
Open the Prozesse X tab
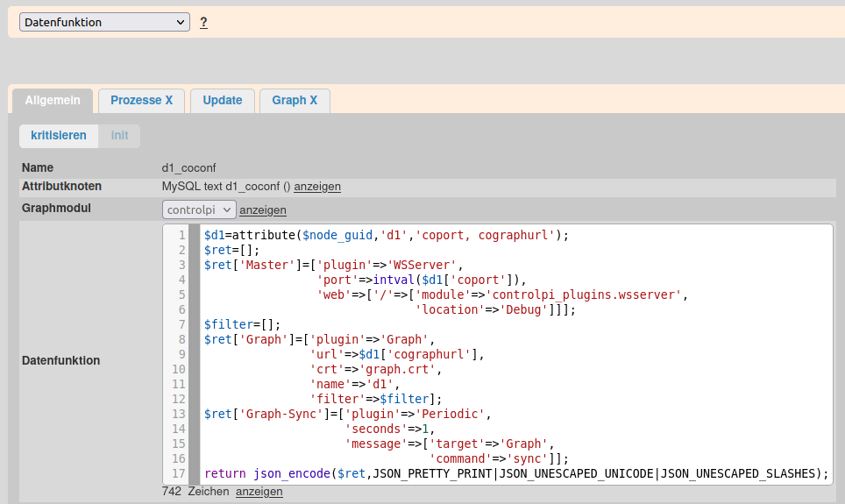[x=141, y=101]
